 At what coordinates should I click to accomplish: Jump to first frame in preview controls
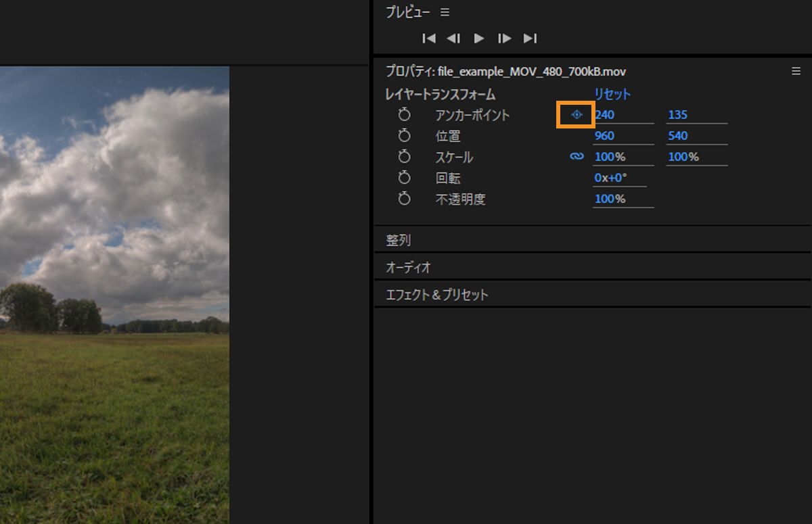coord(428,39)
